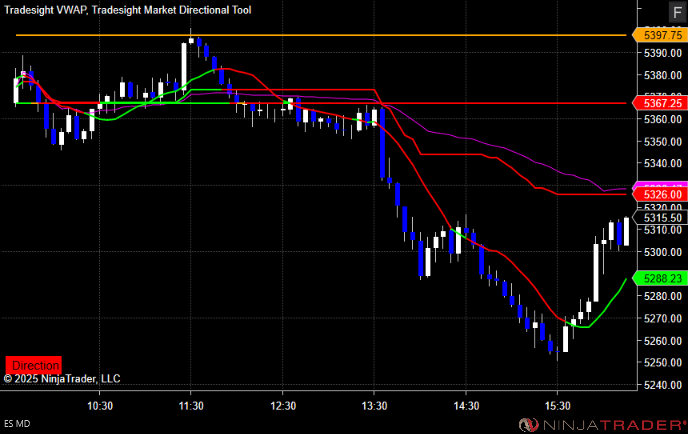The height and width of the screenshot is (434, 688).
Task: Click the 10:30 time axis label
Action: tap(100, 406)
